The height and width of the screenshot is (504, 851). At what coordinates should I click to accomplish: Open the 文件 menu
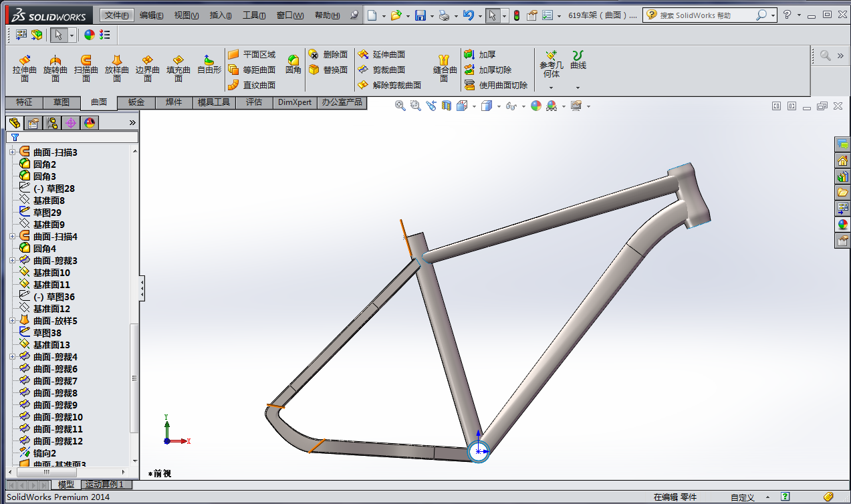117,15
